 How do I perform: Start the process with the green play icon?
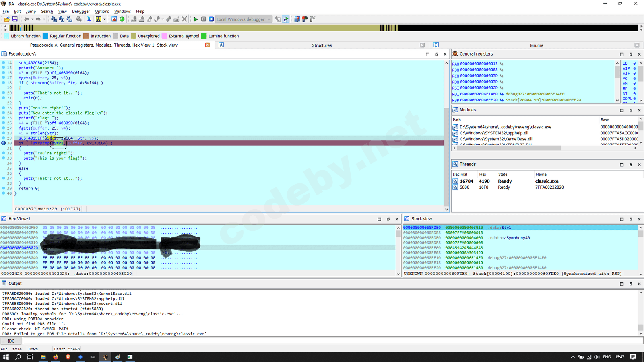point(196,19)
